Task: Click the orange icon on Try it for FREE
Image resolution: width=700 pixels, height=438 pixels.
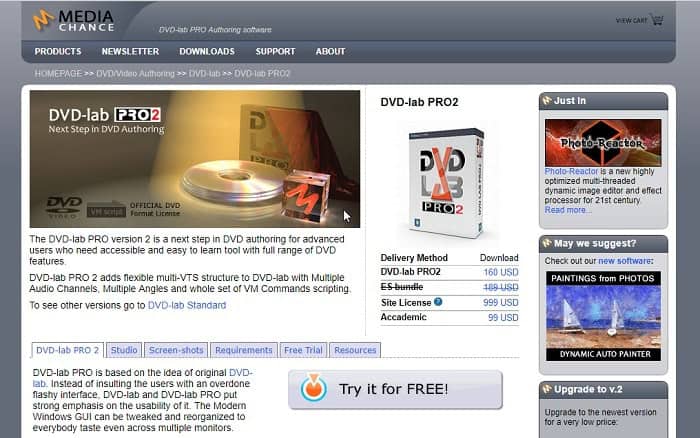Action: click(x=313, y=388)
